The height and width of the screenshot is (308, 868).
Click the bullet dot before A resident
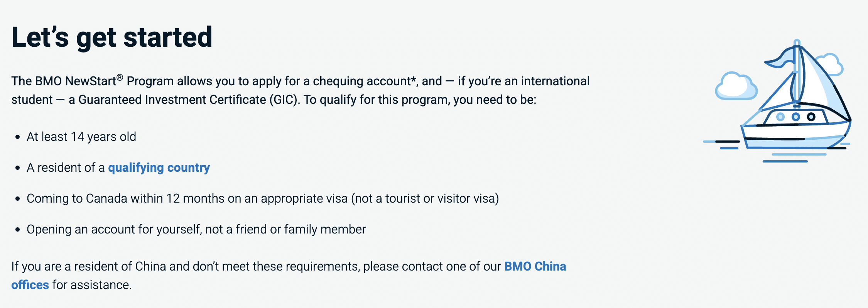tap(17, 168)
